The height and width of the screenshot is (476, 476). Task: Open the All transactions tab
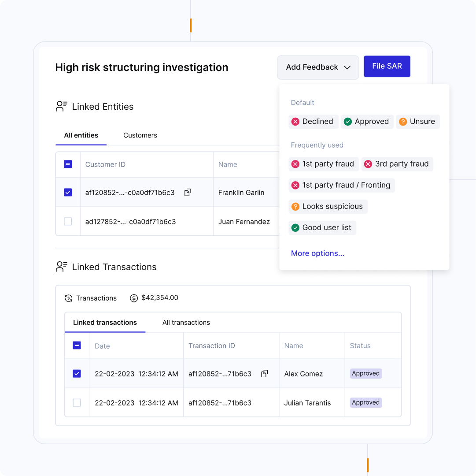186,322
